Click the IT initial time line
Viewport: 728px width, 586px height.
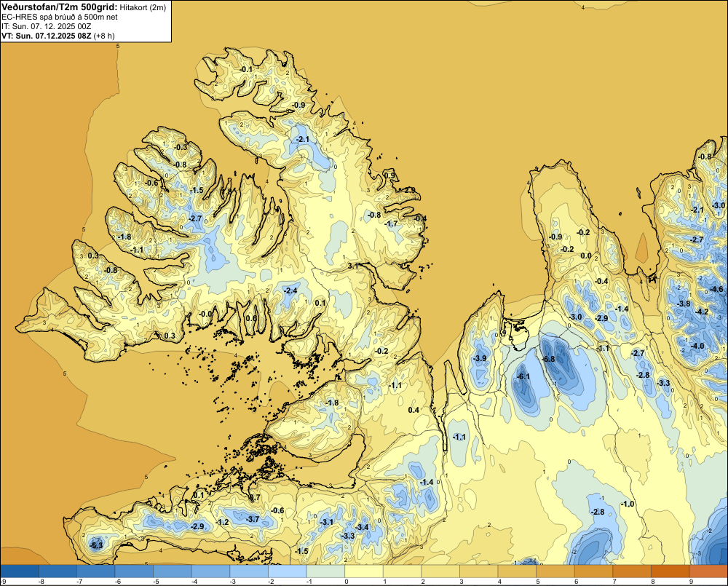[47, 26]
